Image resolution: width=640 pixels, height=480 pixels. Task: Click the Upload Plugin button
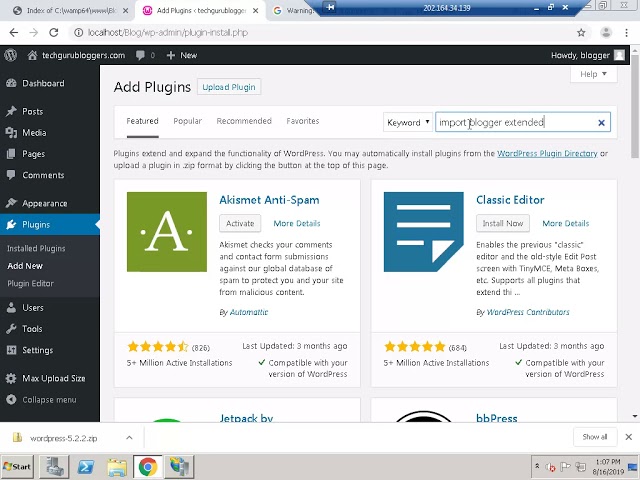[x=229, y=87]
